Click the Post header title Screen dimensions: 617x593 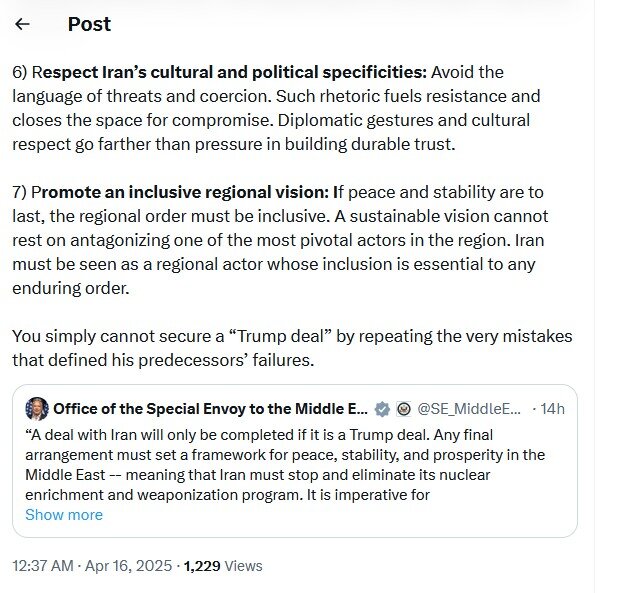click(89, 24)
